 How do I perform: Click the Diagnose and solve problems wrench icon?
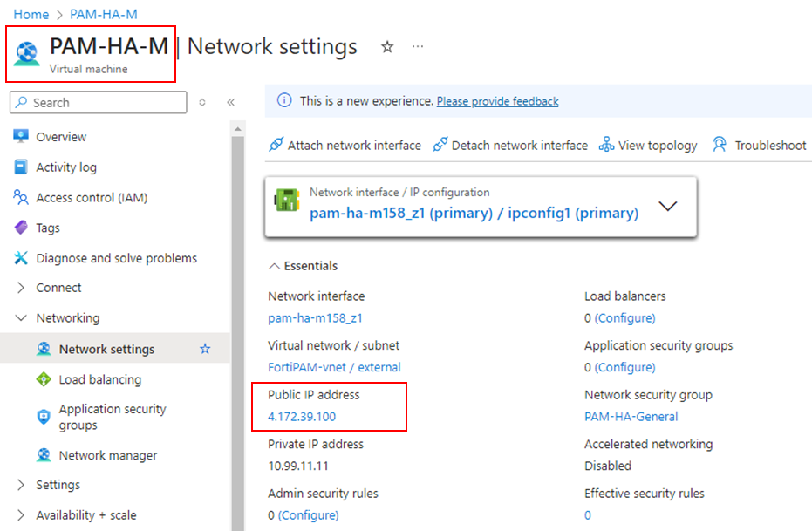tap(19, 258)
